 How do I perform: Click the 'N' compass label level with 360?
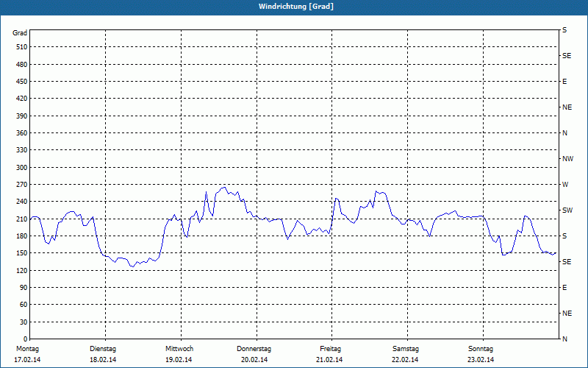564,133
